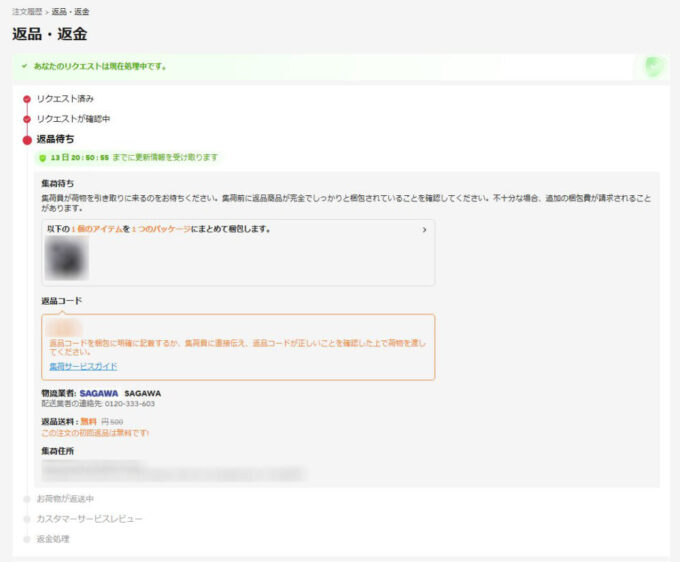Click the 返品・返金 breadcrumb item
The height and width of the screenshot is (562, 680).
(70, 12)
